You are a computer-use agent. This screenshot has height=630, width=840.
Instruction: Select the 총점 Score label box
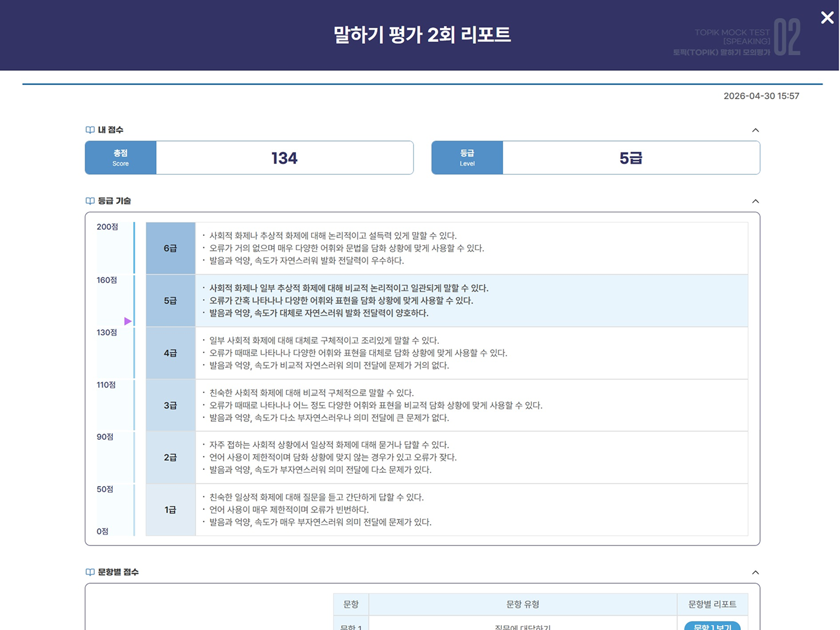click(121, 158)
